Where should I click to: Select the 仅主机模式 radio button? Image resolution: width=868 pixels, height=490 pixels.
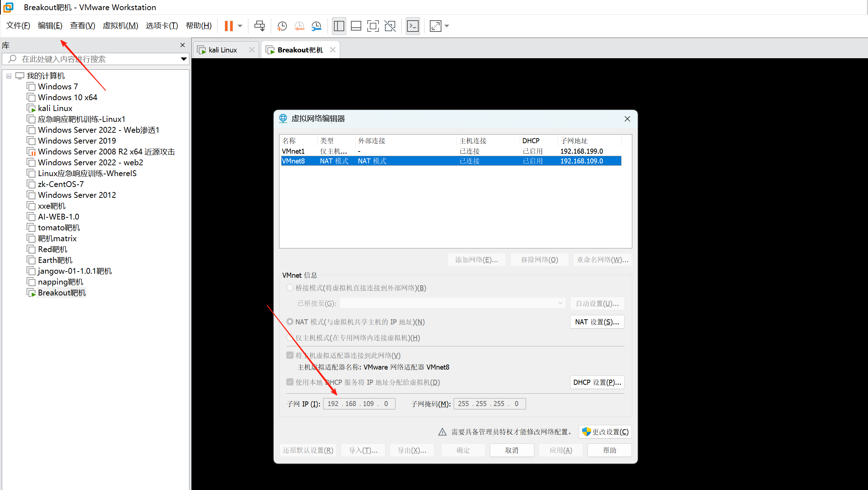(290, 338)
